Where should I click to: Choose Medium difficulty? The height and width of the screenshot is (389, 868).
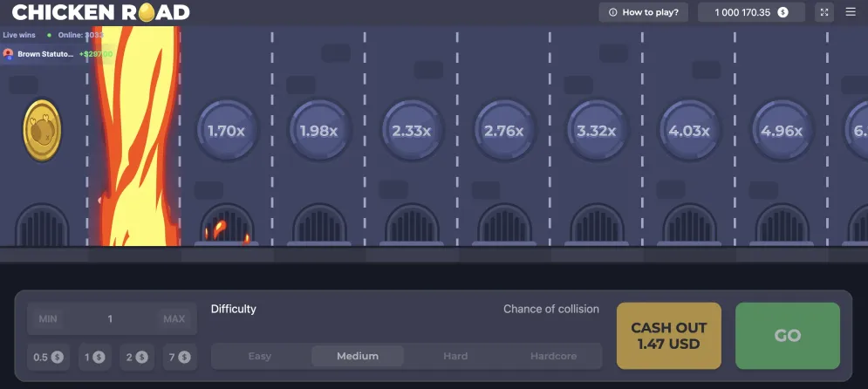tap(358, 356)
